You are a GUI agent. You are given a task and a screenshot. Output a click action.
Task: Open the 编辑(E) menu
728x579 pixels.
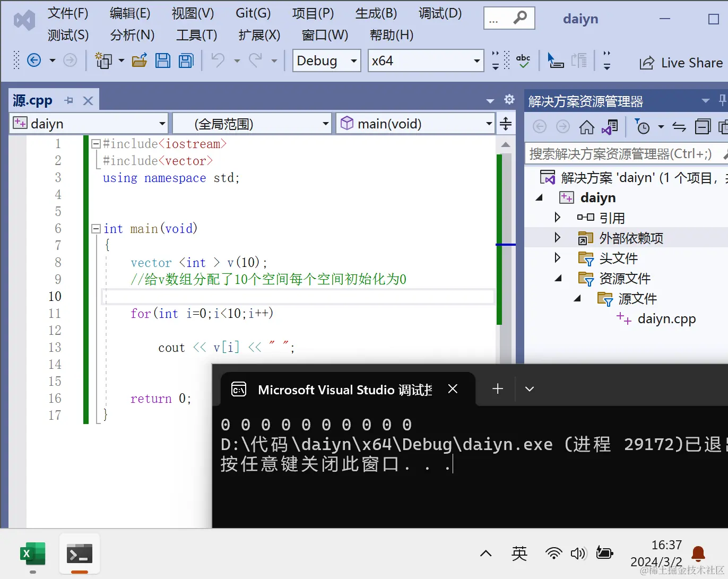[130, 13]
